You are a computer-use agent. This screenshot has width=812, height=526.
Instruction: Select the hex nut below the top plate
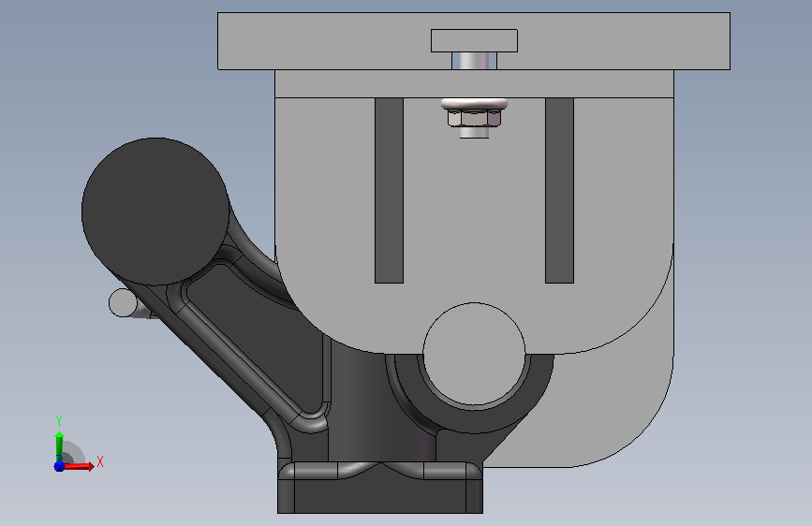pyautogui.click(x=474, y=118)
